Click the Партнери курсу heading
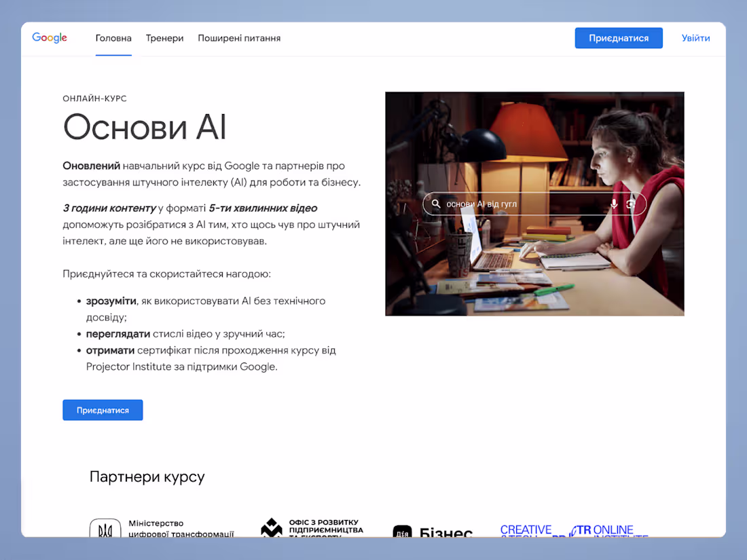Screen dimensions: 747x560 pyautogui.click(x=147, y=477)
